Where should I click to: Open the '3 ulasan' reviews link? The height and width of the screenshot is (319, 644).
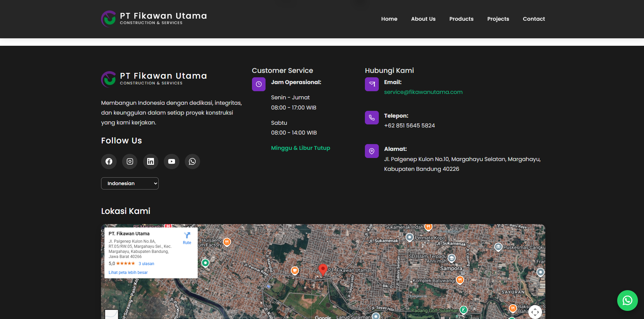[146, 264]
